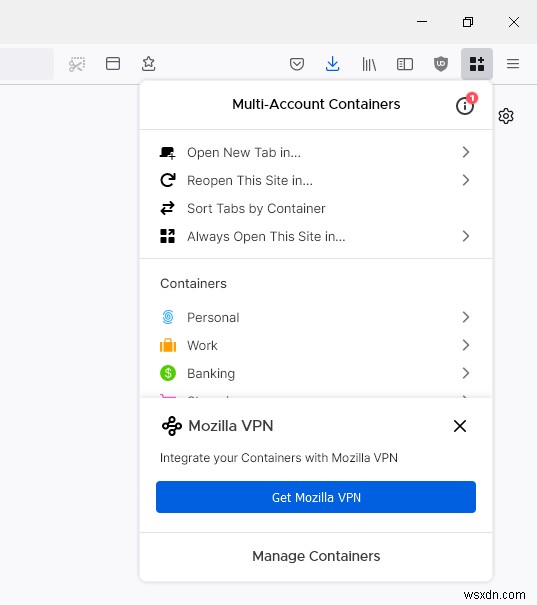
Task: Select Open New Tab in… menu entry
Action: [x=316, y=152]
